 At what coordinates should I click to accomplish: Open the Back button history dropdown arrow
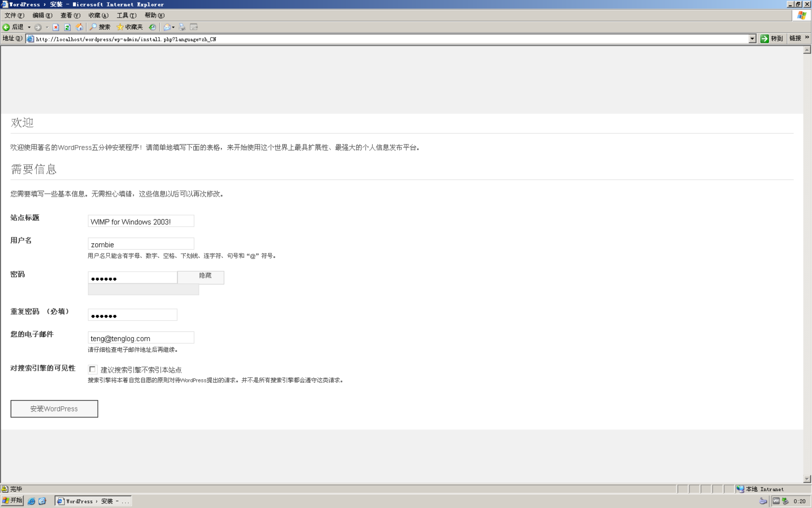pos(29,27)
